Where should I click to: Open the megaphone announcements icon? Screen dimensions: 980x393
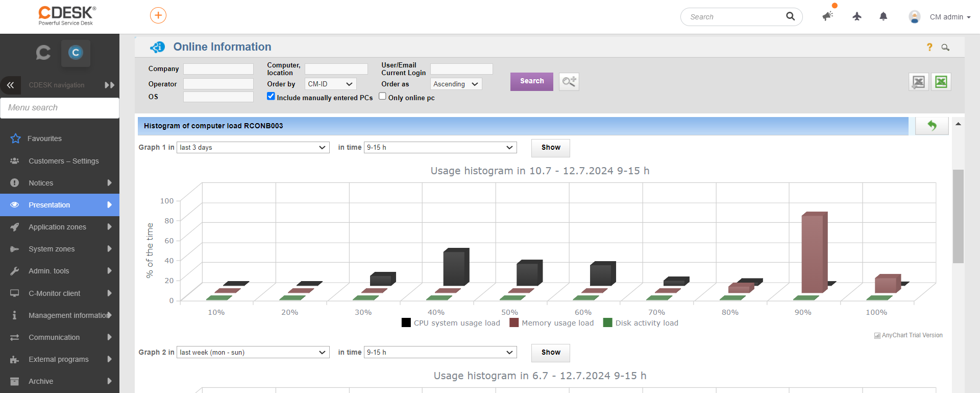(x=827, y=16)
